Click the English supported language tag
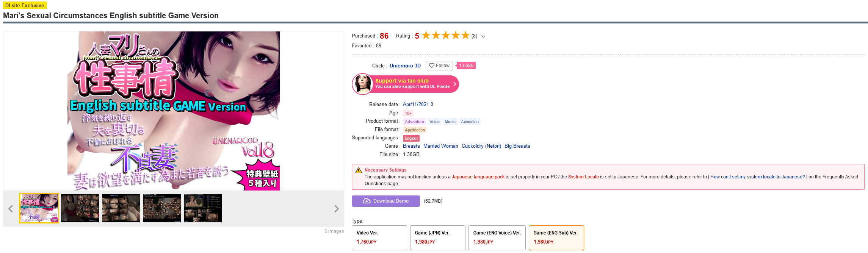This screenshot has width=868, height=253. [x=411, y=138]
